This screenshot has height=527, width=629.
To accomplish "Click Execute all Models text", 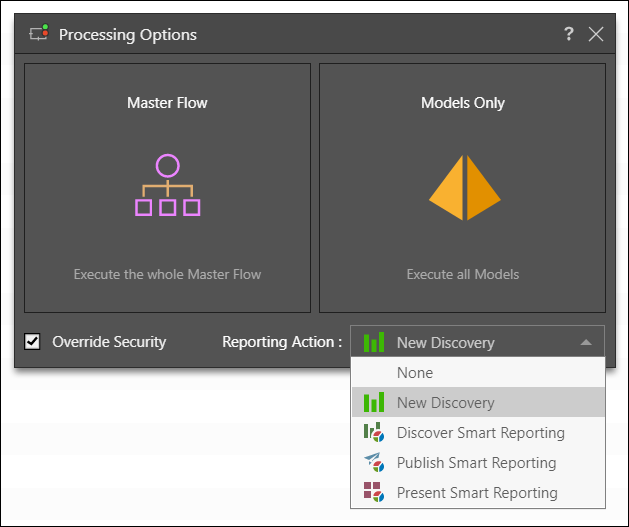I will (463, 274).
